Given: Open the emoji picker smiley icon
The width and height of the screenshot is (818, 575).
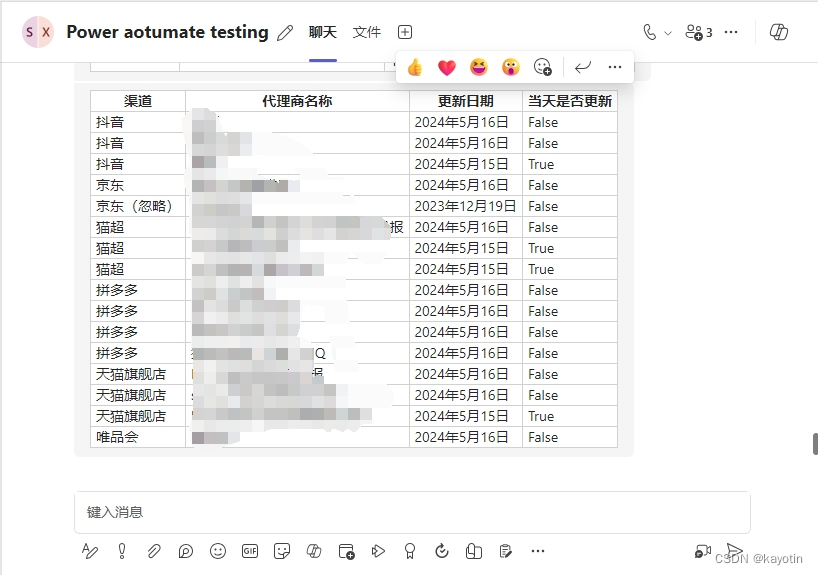Looking at the screenshot, I should [x=218, y=551].
